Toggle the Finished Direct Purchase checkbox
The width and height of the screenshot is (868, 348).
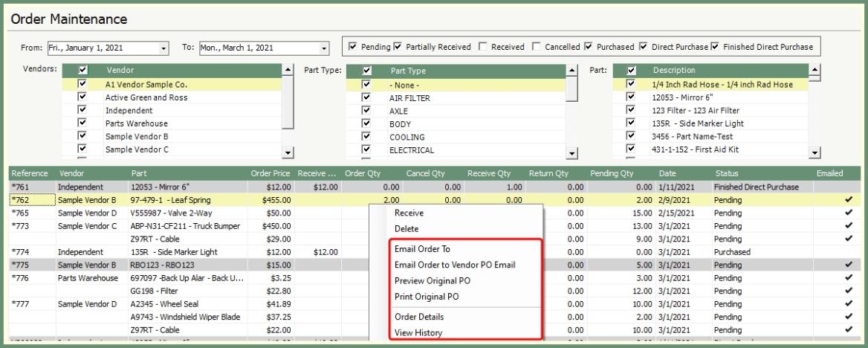click(x=716, y=47)
